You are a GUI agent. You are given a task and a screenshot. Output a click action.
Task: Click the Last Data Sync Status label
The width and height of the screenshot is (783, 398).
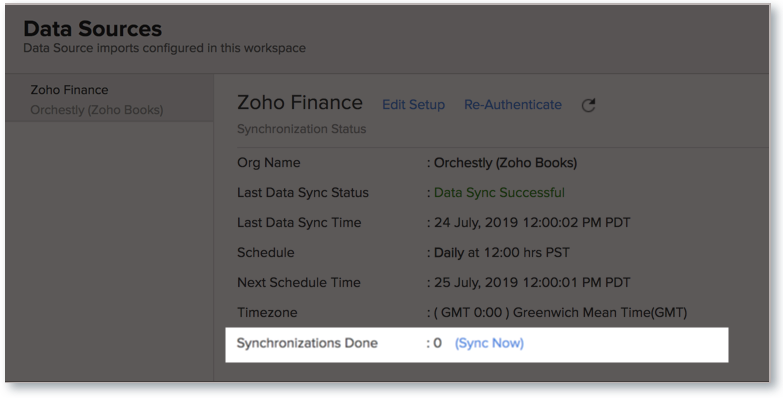(x=303, y=193)
